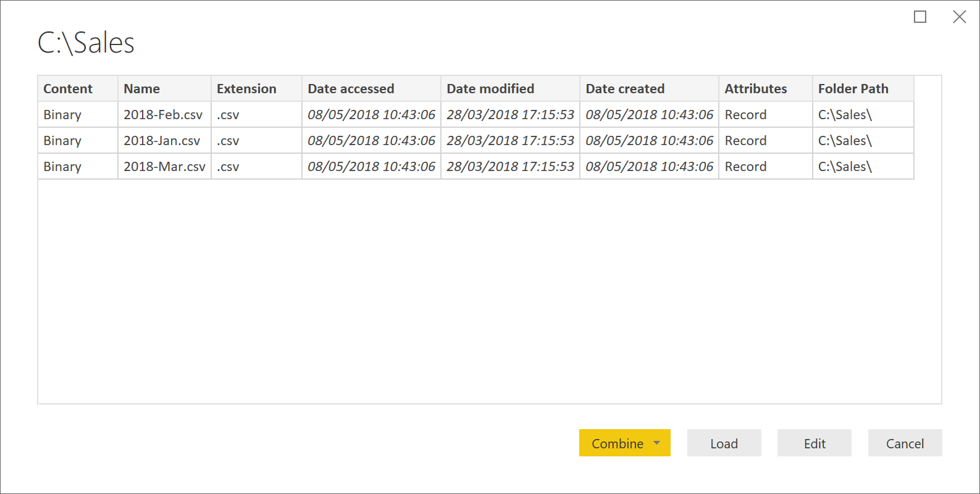Open the Combine button's dropdown arrow
Image resolution: width=980 pixels, height=494 pixels.
pos(657,443)
